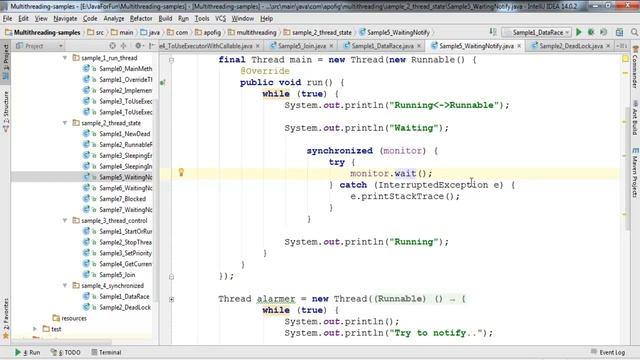Open the Navigate menu
Screen dimensions: 640x360
click(x=65, y=18)
